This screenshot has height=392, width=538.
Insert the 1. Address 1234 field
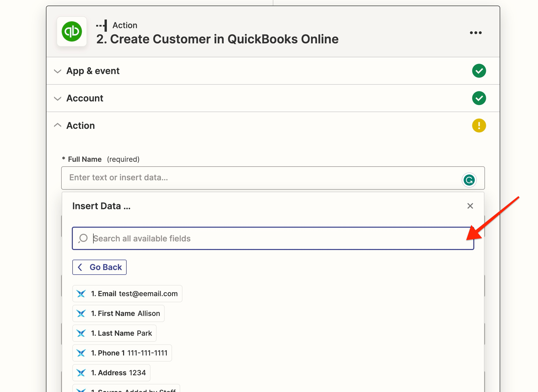click(111, 373)
